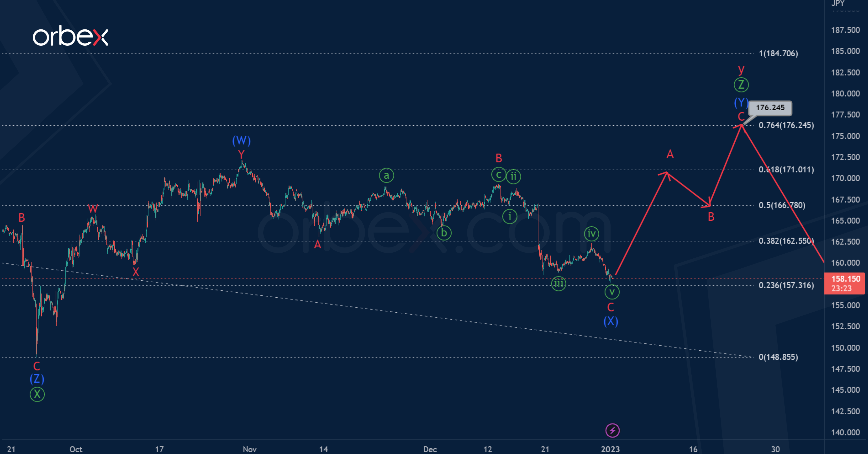Click the circled green Z wave label
The image size is (868, 454).
741,85
